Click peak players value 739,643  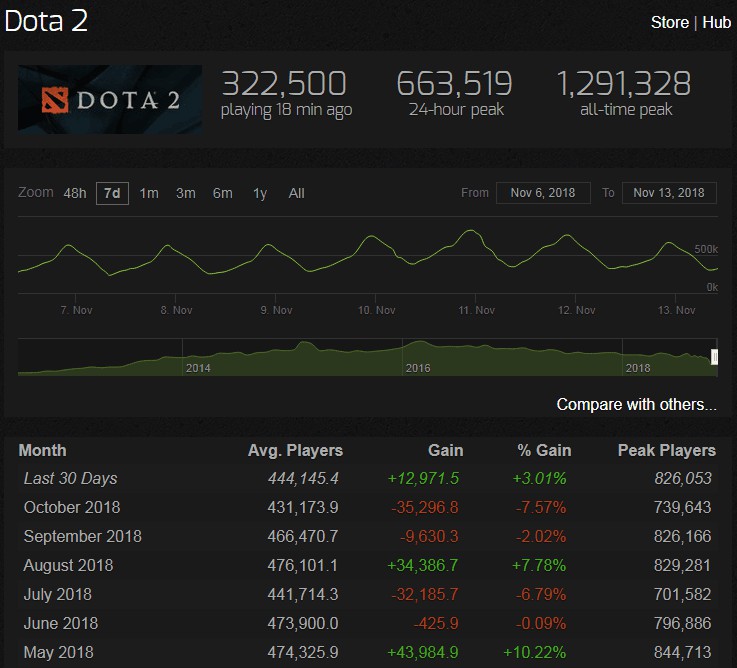click(x=682, y=507)
